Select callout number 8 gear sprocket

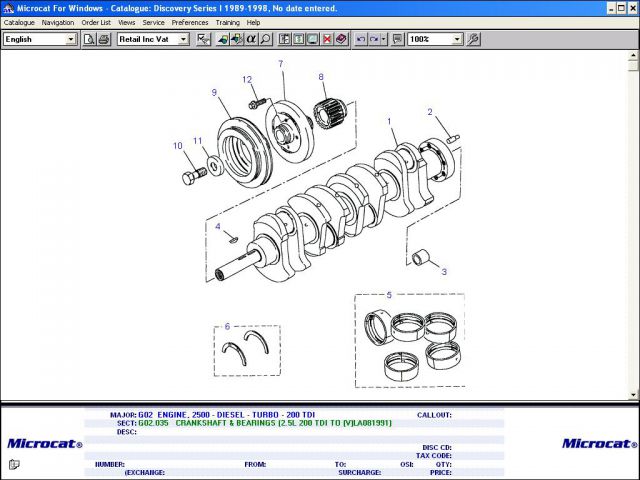pos(321,77)
